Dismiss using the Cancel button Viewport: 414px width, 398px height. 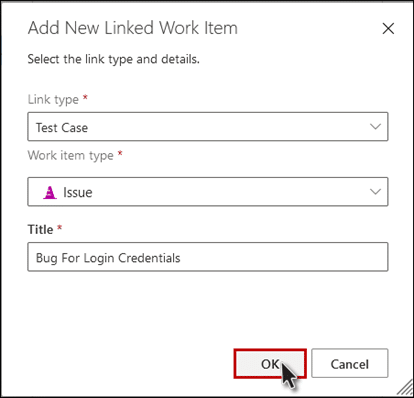point(350,364)
